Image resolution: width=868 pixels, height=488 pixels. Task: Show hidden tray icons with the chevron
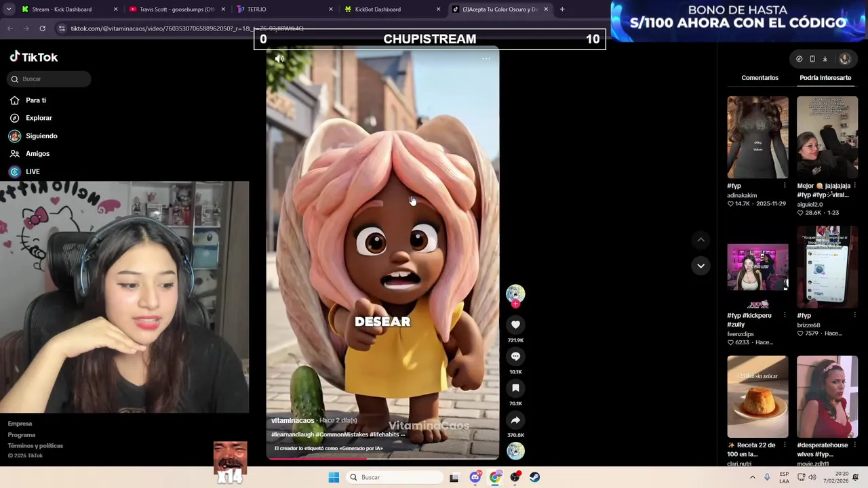coord(752,477)
